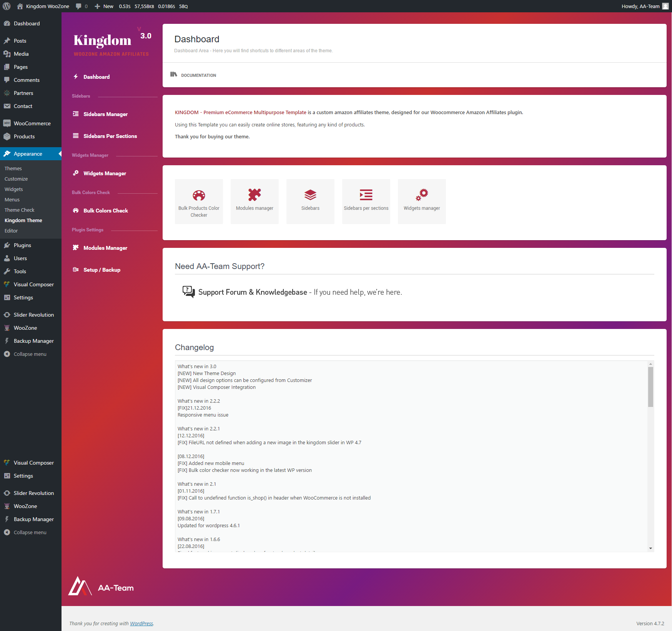Viewport: 672px width, 631px height.
Task: Click the Users person icon
Action: 7,258
